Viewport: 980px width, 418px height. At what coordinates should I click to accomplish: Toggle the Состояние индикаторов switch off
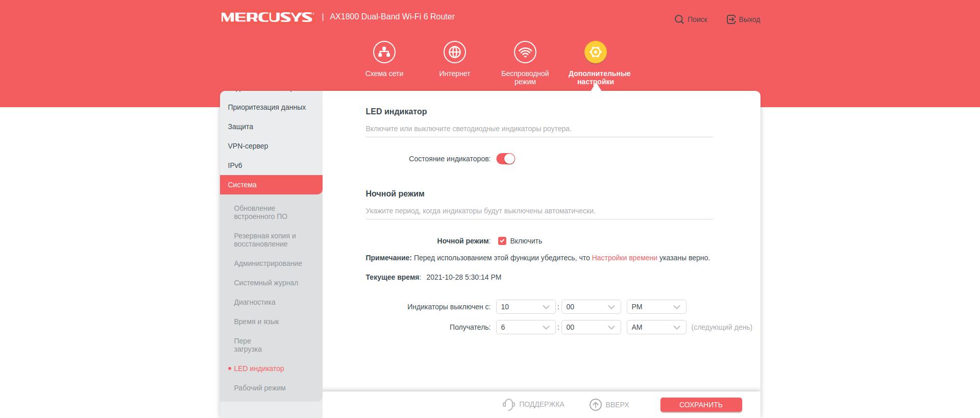pos(505,159)
